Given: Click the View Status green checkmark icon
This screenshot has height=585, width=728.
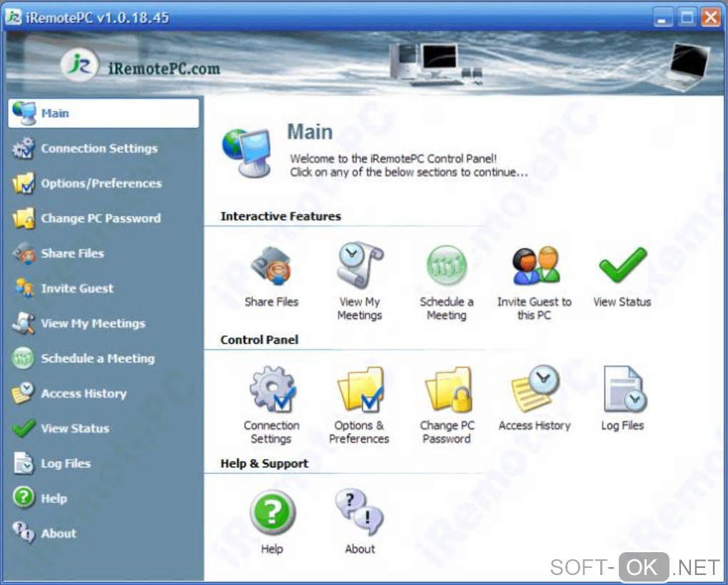Looking at the screenshot, I should (622, 265).
